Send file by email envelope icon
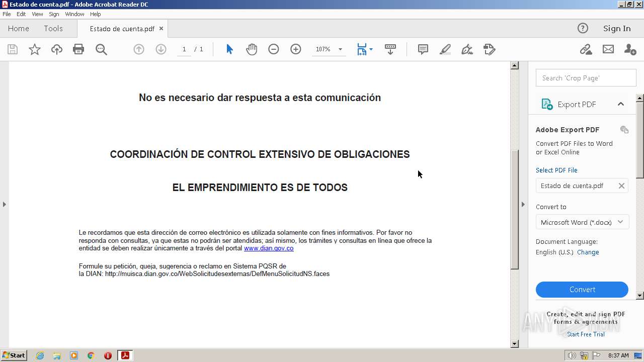The width and height of the screenshot is (644, 362). coord(608,49)
